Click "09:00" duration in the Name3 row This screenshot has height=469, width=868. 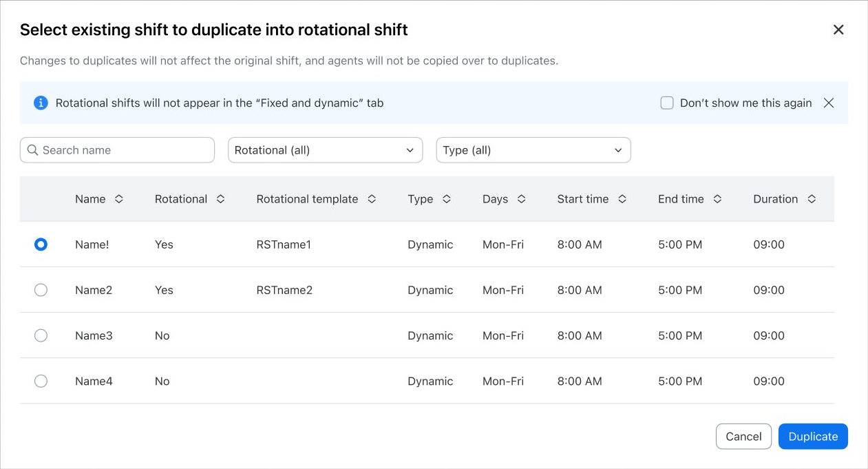(x=769, y=335)
